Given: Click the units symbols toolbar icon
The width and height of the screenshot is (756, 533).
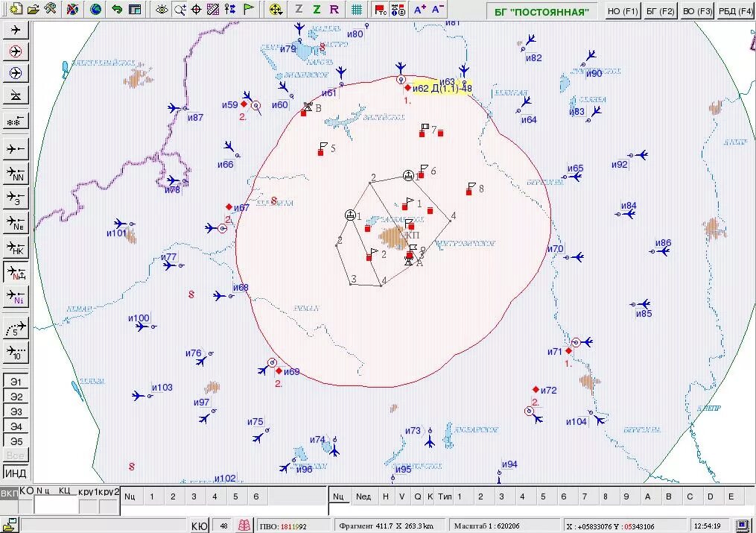Looking at the screenshot, I should click(x=398, y=9).
